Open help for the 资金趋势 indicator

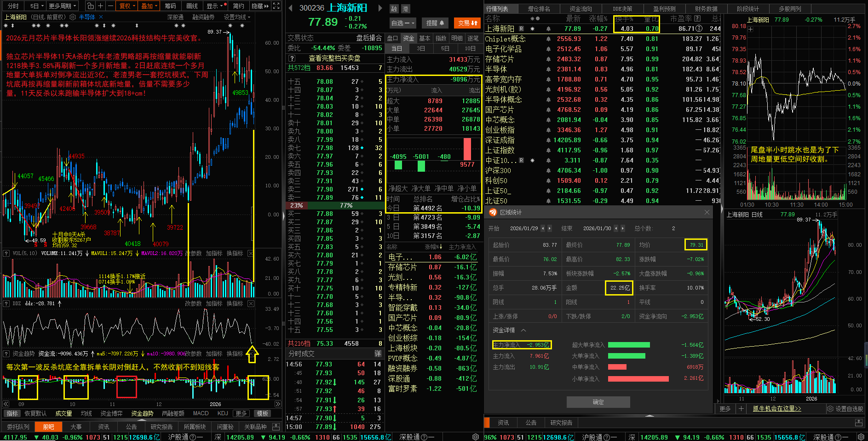[x=6, y=354]
